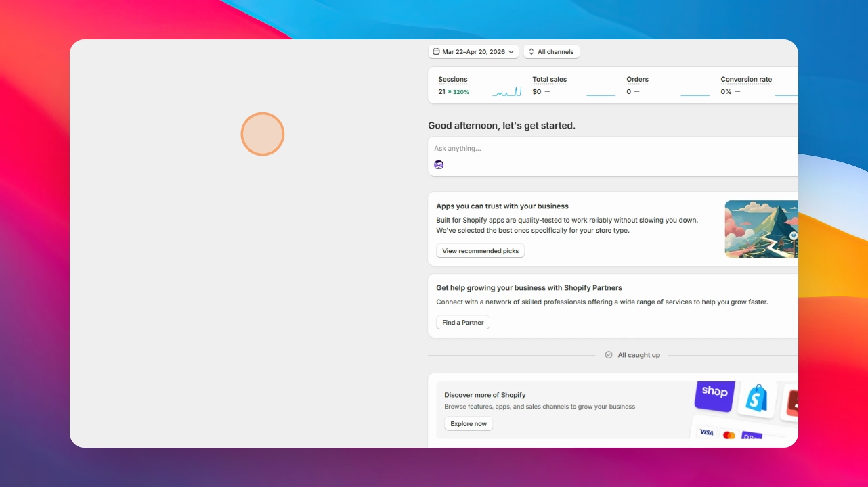Click the Total sales metric label
868x487 pixels.
pos(550,80)
